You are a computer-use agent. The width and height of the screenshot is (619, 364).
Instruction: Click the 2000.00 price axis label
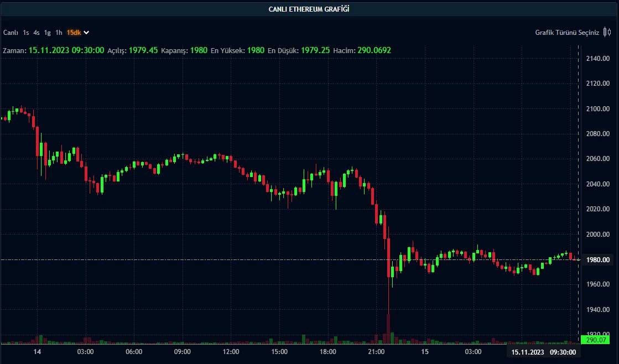[x=597, y=234]
